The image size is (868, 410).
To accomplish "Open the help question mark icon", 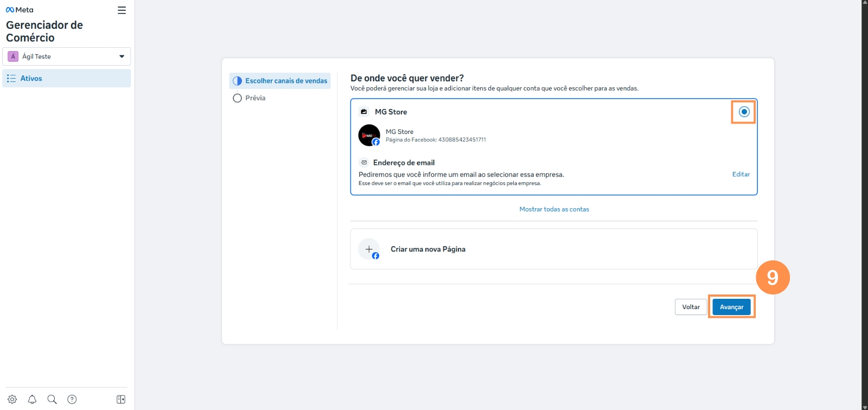I will 72,399.
